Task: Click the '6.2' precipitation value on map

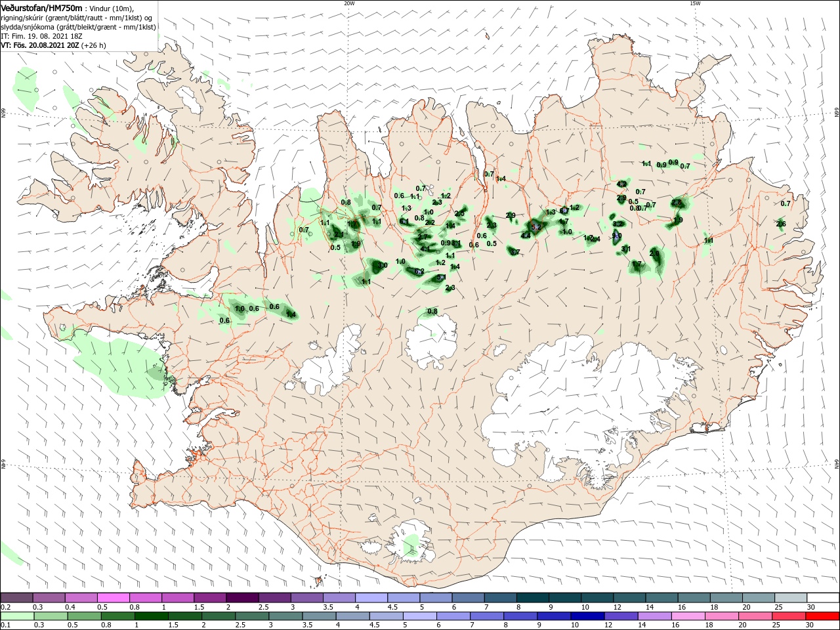Action: (419, 271)
